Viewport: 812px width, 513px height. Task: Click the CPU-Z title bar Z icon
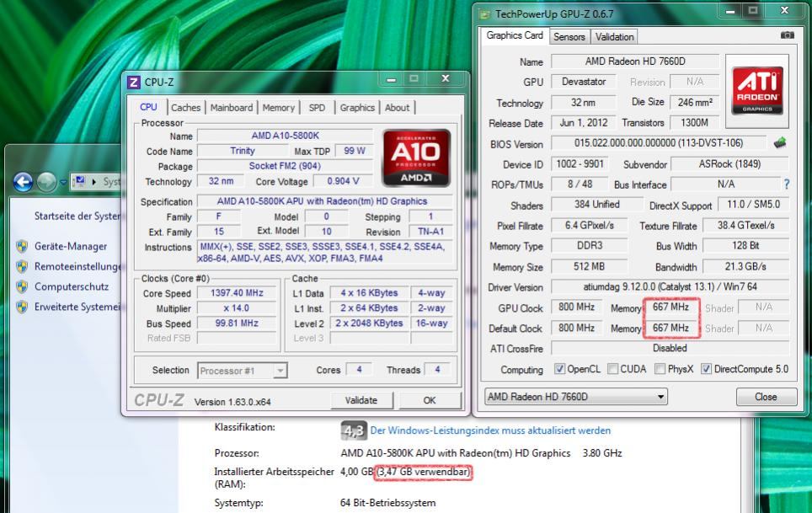click(x=134, y=83)
